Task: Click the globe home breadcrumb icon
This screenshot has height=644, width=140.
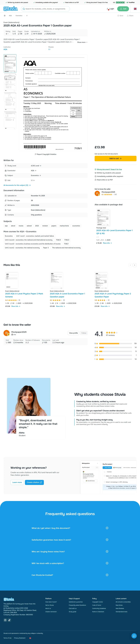Action: click(4, 16)
